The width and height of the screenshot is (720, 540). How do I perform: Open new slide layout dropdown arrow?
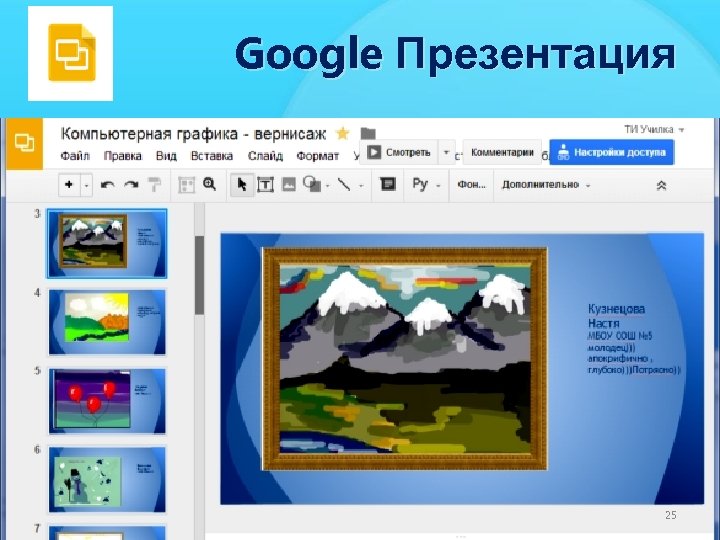(x=87, y=185)
